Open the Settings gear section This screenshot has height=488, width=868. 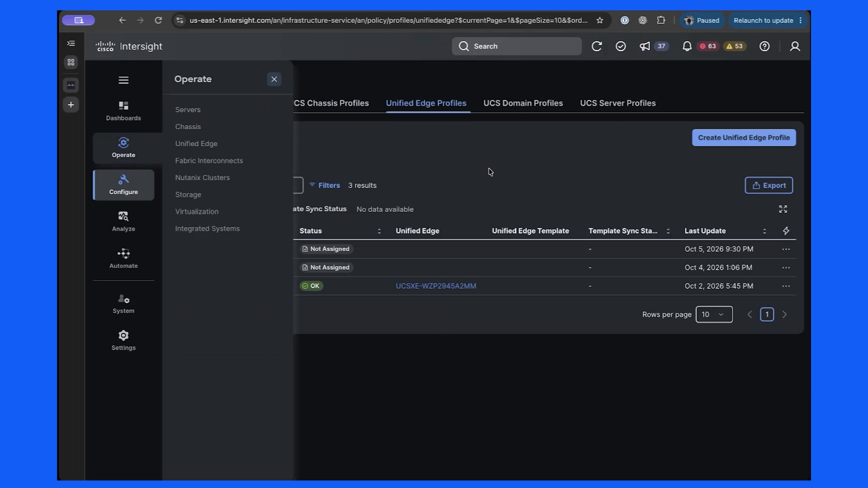123,341
